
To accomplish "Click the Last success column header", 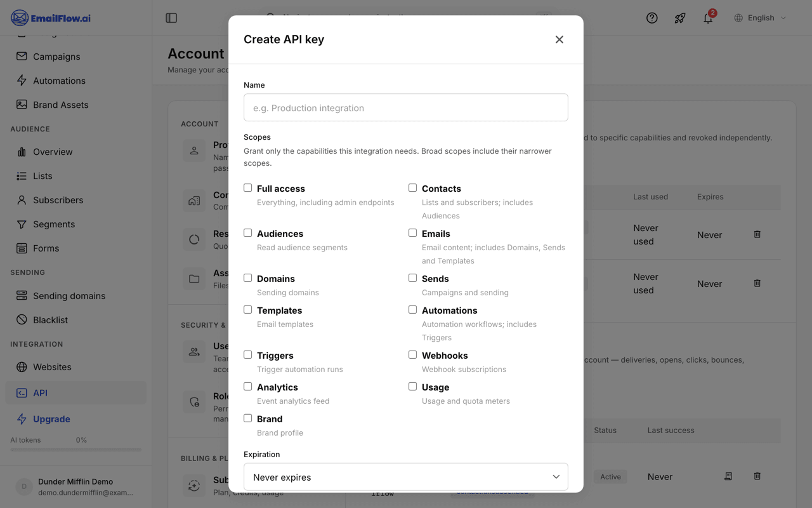I will click(671, 431).
